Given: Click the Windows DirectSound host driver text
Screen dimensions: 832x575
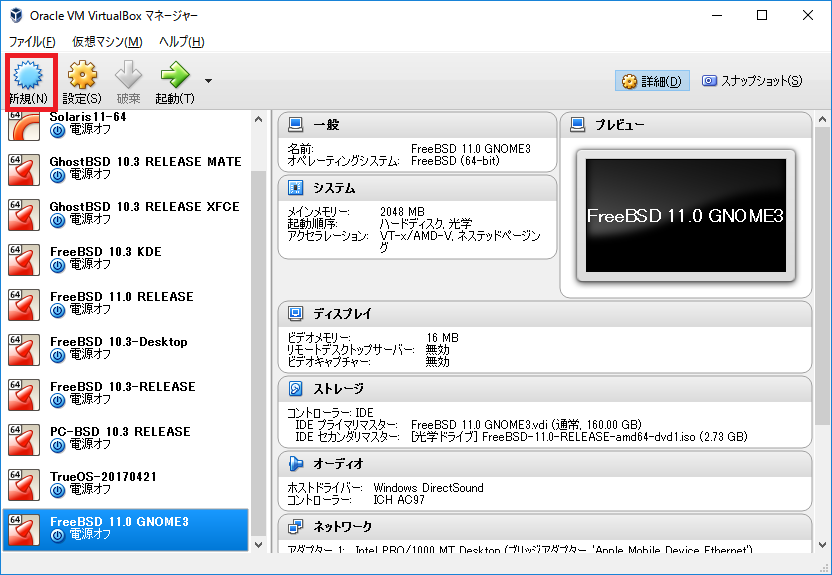Looking at the screenshot, I should 428,487.
